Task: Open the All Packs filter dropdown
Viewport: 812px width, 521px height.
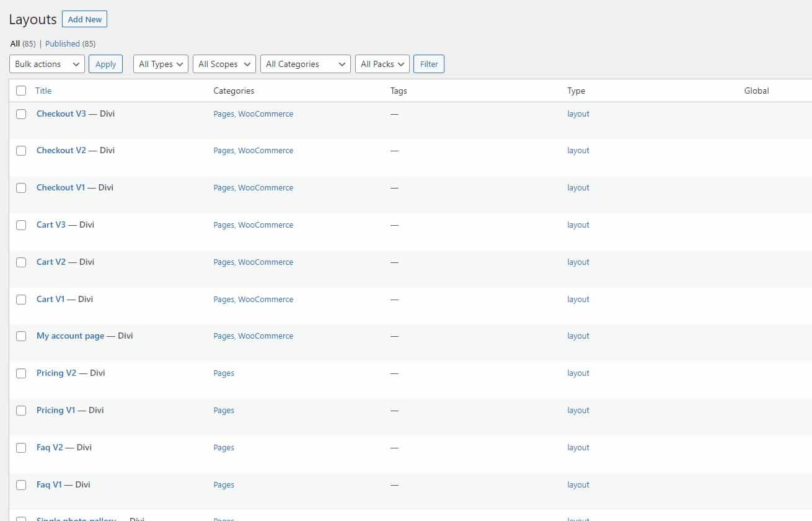Action: (382, 63)
